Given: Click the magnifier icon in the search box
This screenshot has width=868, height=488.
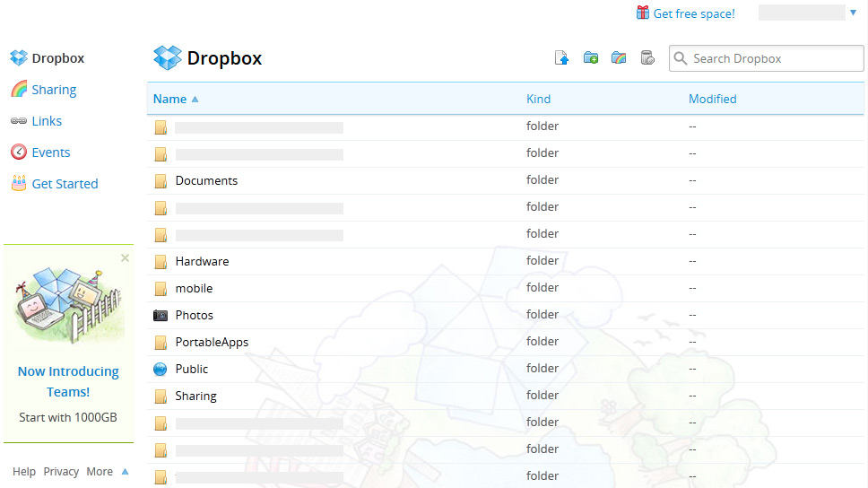Looking at the screenshot, I should [x=681, y=58].
